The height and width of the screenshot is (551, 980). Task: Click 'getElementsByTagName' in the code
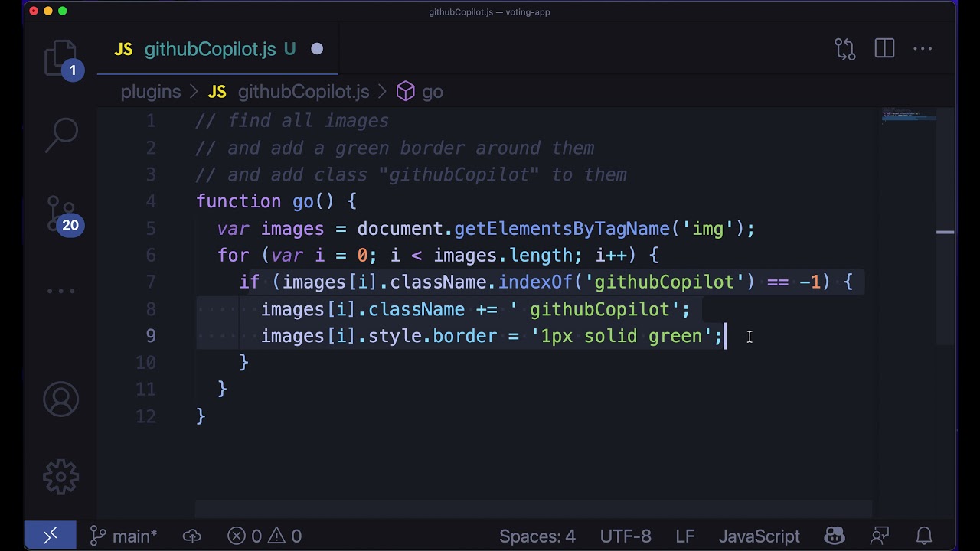pos(561,229)
